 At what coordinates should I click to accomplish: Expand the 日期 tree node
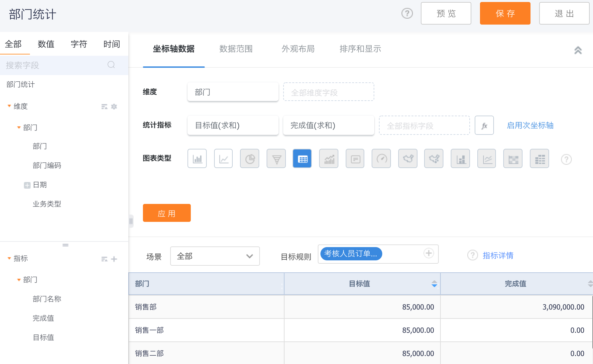(x=27, y=185)
